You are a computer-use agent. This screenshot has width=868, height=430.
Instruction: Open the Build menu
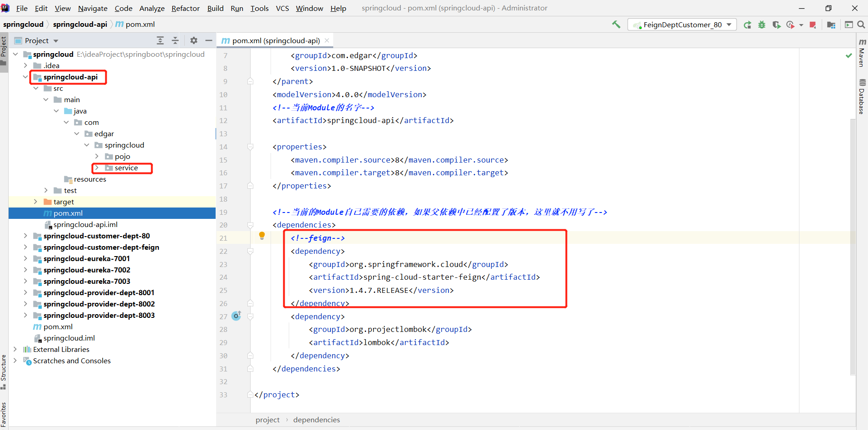[215, 8]
